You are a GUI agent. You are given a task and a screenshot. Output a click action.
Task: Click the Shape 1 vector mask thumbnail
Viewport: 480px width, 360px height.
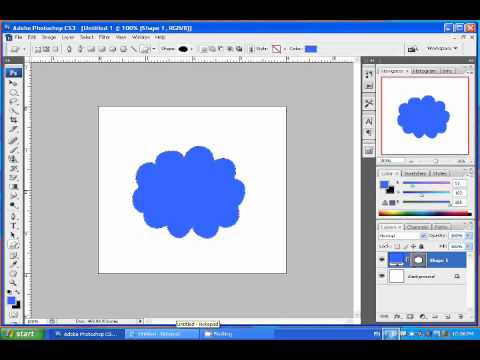(419, 260)
